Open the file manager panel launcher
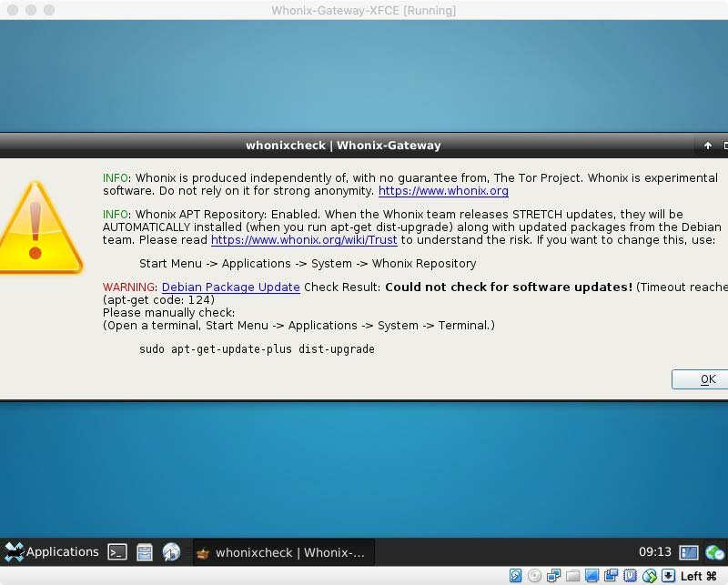This screenshot has width=728, height=585. click(x=144, y=552)
